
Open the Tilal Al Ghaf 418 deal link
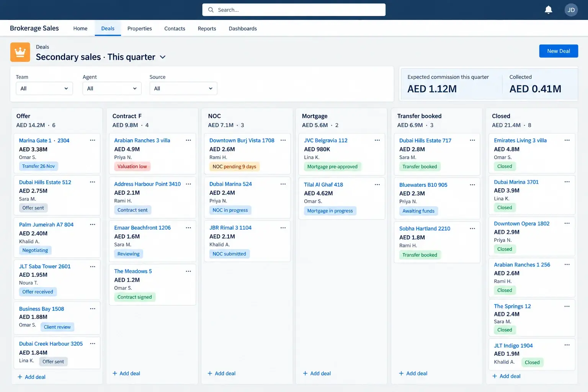323,185
